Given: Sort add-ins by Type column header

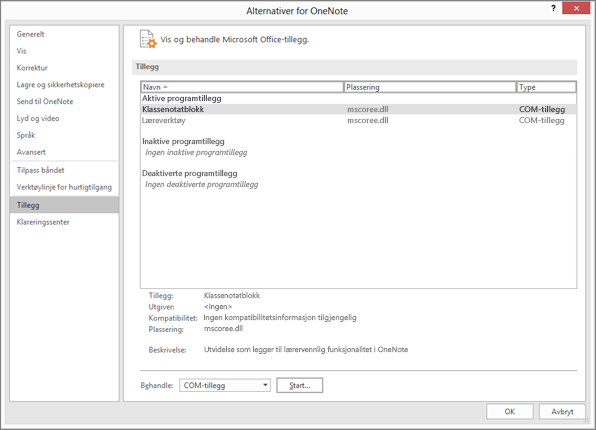Looking at the screenshot, I should coord(546,87).
